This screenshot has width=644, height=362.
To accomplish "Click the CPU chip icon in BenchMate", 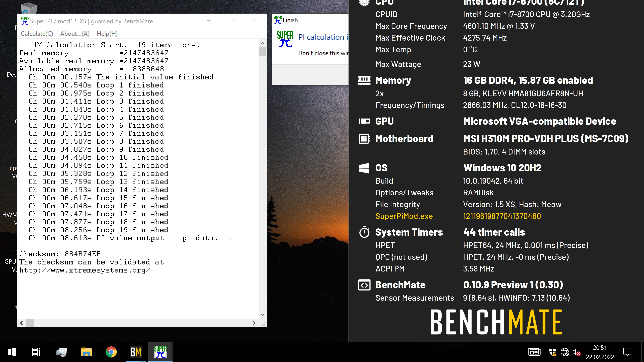I will 364,3.
